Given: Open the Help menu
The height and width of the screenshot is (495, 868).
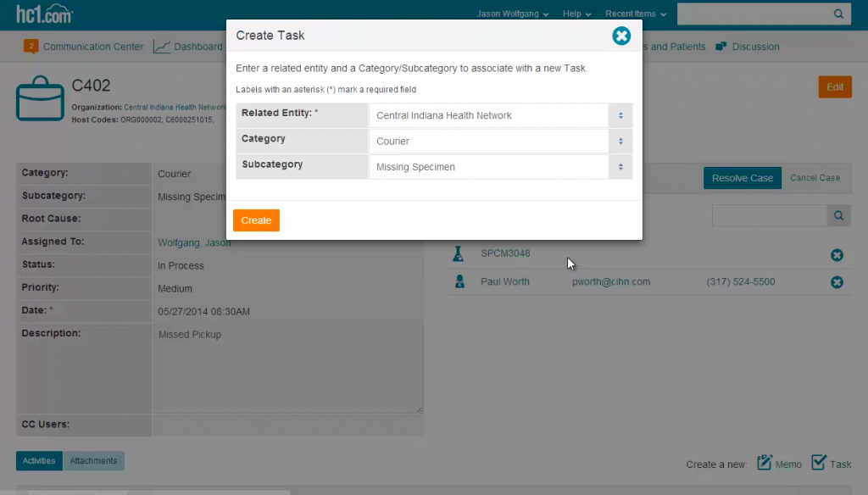Looking at the screenshot, I should point(576,14).
